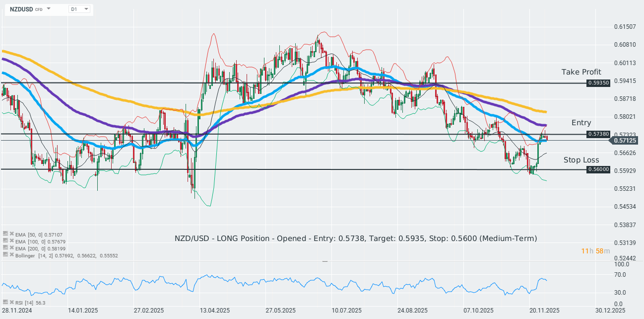Viewport: 644px width, 319px height.
Task: Select the Take Profit 0.59350 price label
Action: pos(598,83)
